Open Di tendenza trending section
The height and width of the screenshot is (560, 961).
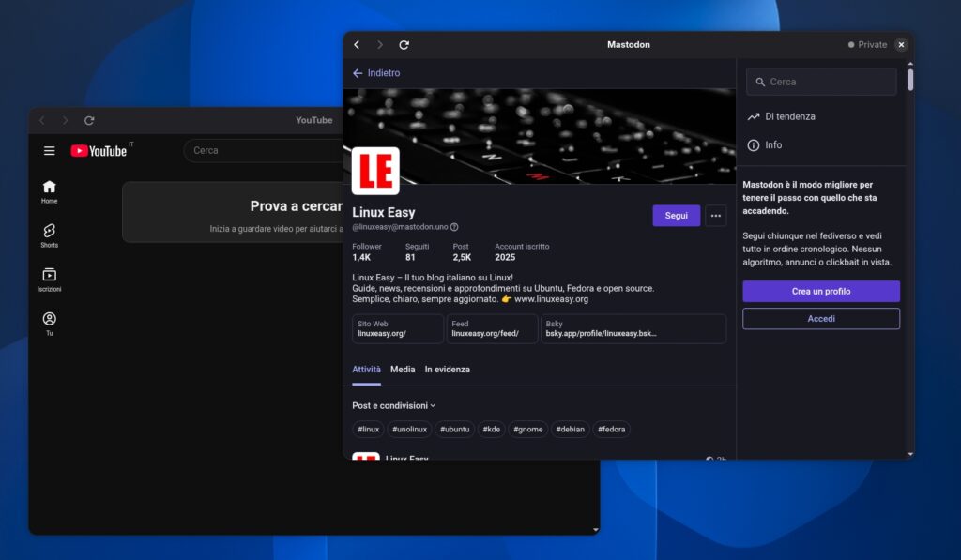coord(782,116)
